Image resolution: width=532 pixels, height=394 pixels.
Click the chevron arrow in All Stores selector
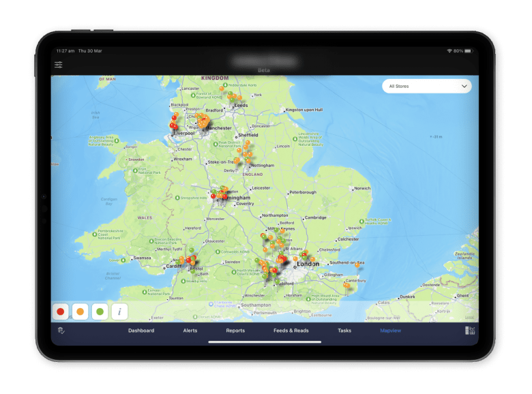click(x=464, y=87)
